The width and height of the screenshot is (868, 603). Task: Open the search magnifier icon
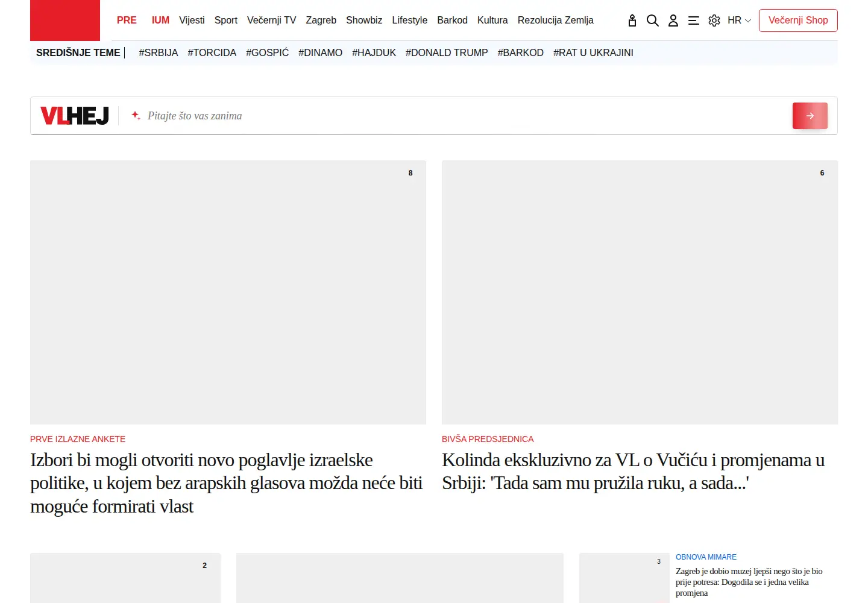[x=652, y=21]
